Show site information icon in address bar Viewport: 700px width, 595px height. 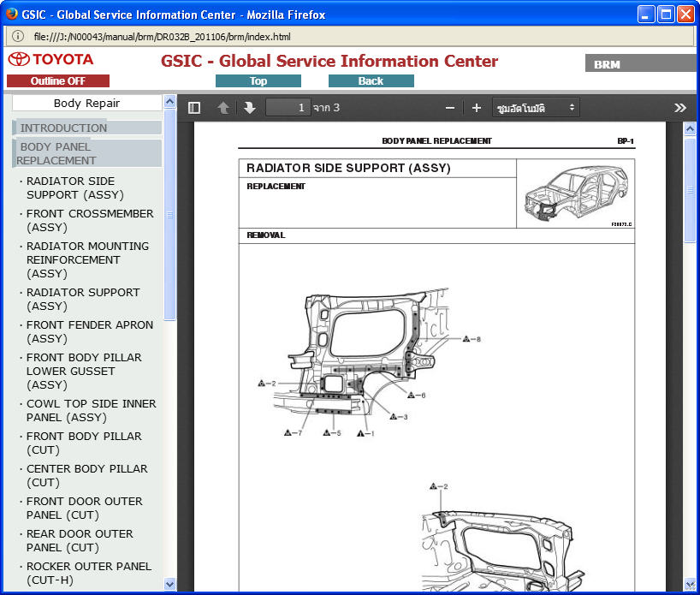coord(18,36)
